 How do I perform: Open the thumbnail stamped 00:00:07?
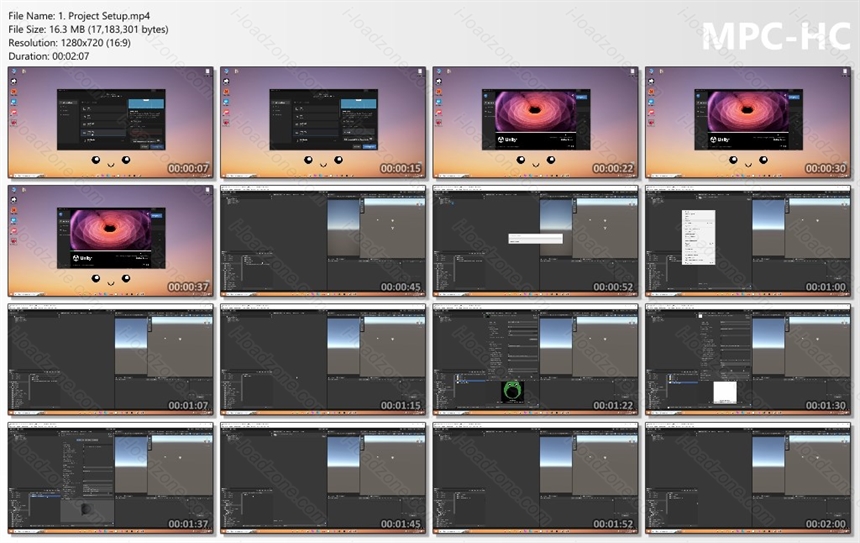tap(110, 122)
